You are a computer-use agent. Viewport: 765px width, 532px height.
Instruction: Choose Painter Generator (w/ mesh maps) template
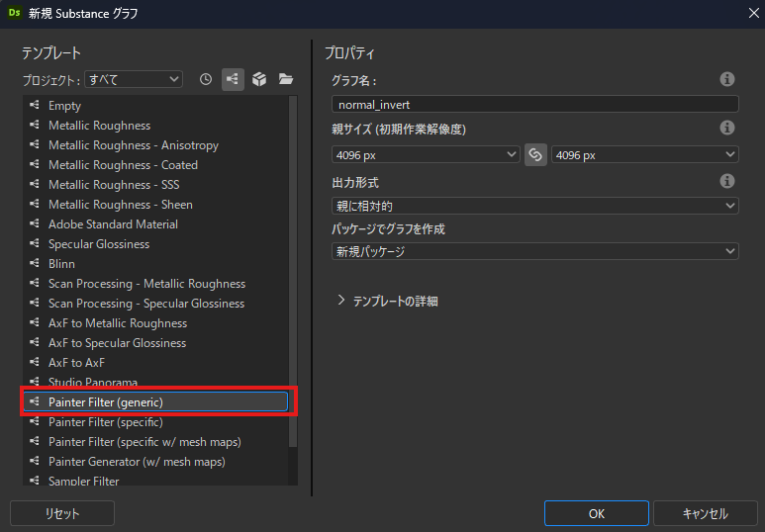155,461
